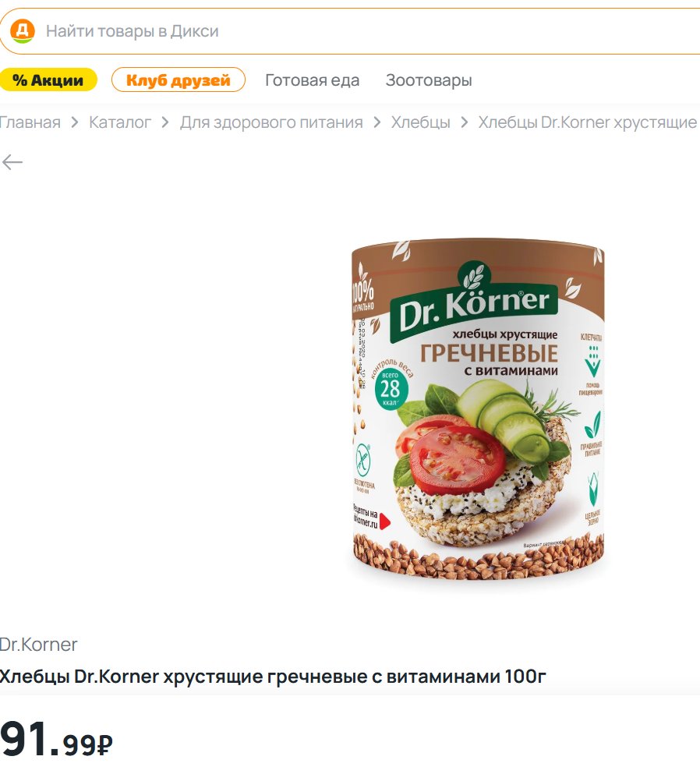Click the Дикси logo icon
The width and height of the screenshot is (700, 774).
[x=22, y=31]
